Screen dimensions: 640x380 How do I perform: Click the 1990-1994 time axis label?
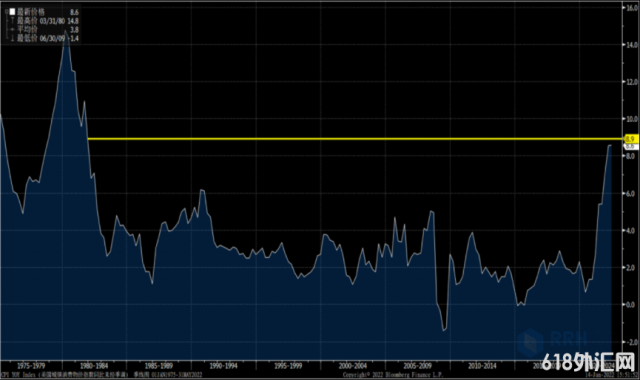(x=223, y=366)
